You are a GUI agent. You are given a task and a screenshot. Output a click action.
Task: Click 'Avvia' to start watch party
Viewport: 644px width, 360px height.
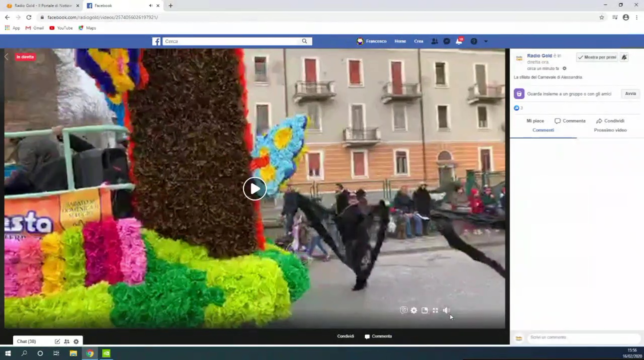point(631,93)
